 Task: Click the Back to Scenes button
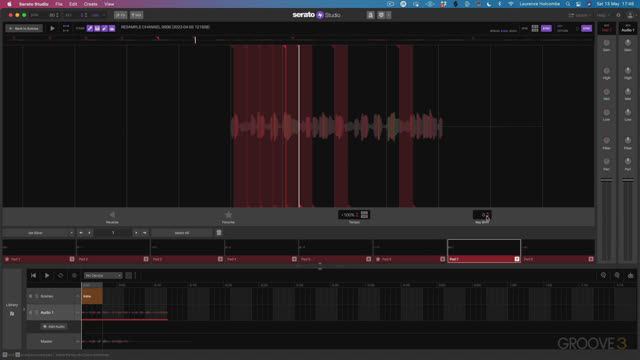click(24, 29)
